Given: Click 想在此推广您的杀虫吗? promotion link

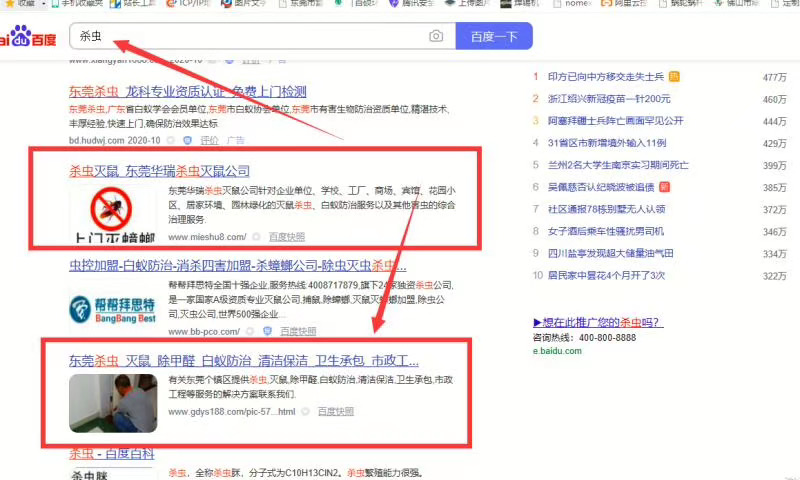Looking at the screenshot, I should coord(598,322).
